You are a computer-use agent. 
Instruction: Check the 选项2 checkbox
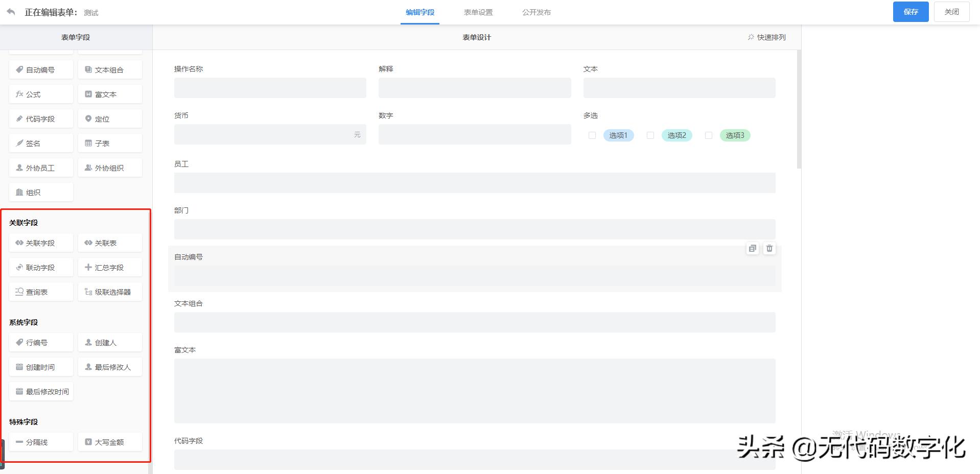(x=650, y=135)
